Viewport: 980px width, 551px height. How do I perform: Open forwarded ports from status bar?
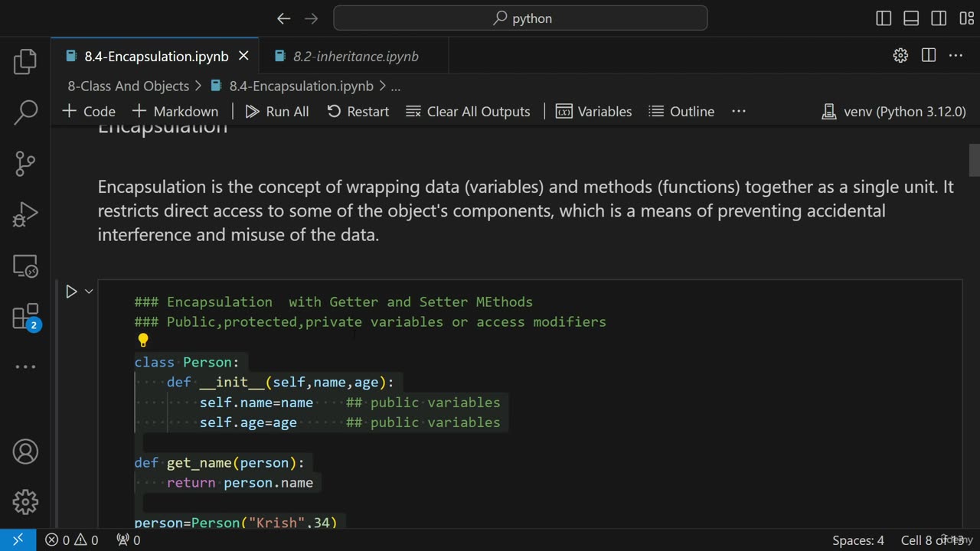(128, 540)
